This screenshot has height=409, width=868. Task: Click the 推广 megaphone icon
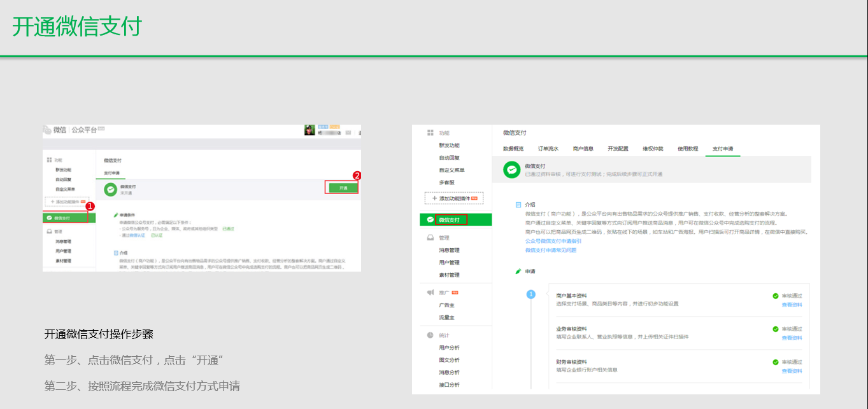pyautogui.click(x=430, y=293)
